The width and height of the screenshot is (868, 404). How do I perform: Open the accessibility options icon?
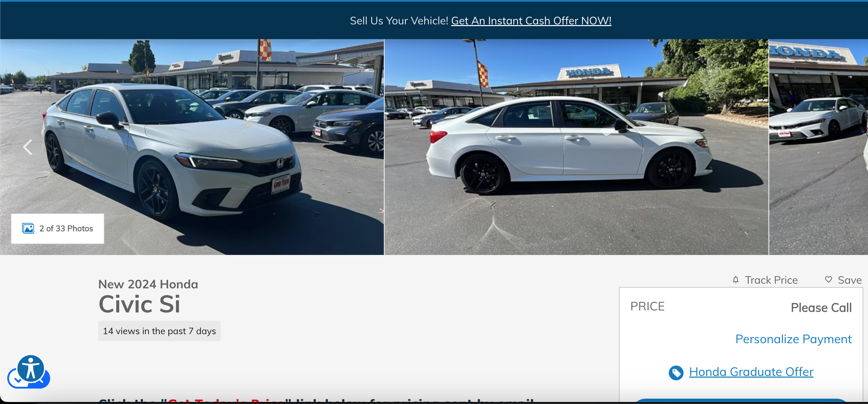pyautogui.click(x=31, y=369)
